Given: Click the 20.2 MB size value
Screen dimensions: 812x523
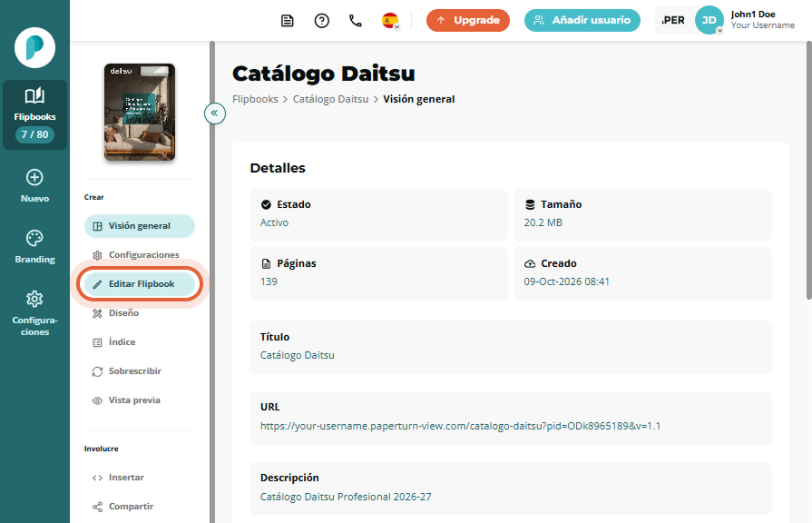Looking at the screenshot, I should coord(543,222).
